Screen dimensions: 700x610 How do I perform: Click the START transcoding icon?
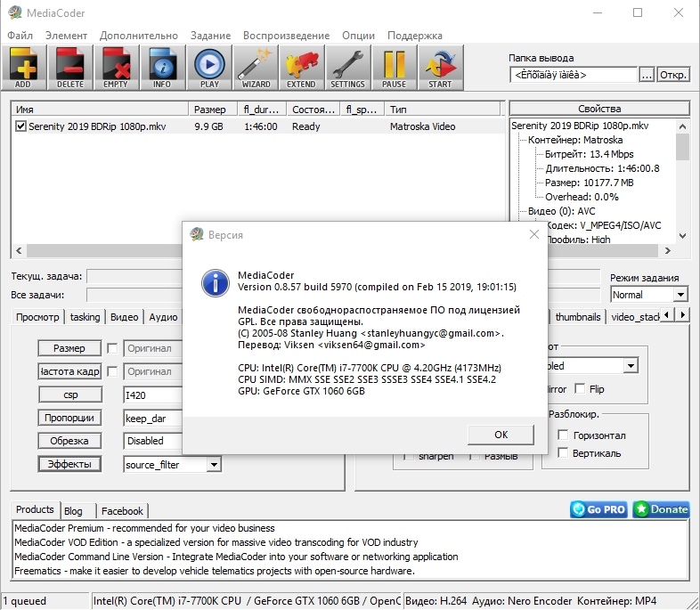point(440,67)
